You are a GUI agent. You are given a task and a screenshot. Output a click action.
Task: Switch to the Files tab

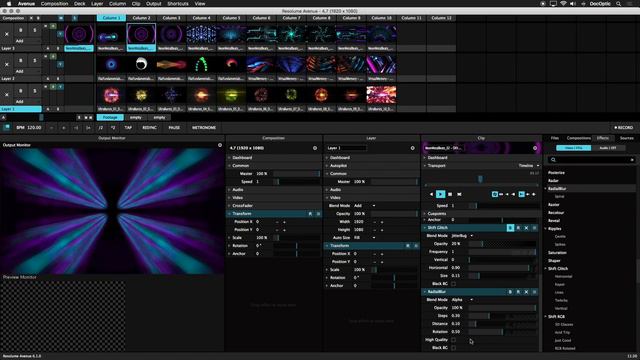click(554, 138)
